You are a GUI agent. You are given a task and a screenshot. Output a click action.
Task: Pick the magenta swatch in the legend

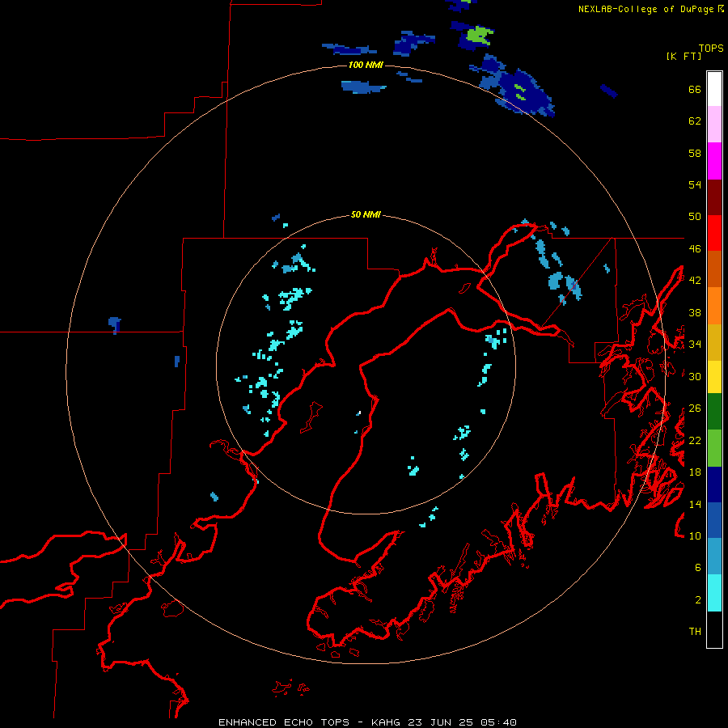pos(714,161)
